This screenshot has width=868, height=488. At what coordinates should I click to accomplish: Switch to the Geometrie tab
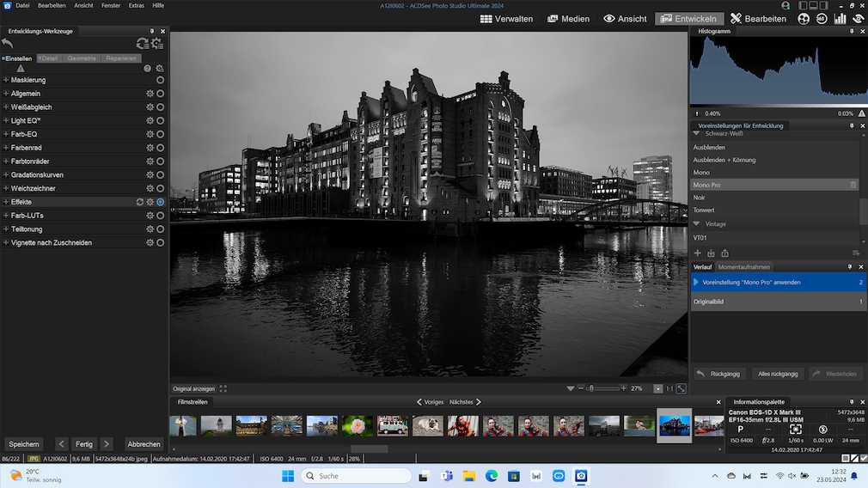click(x=82, y=58)
